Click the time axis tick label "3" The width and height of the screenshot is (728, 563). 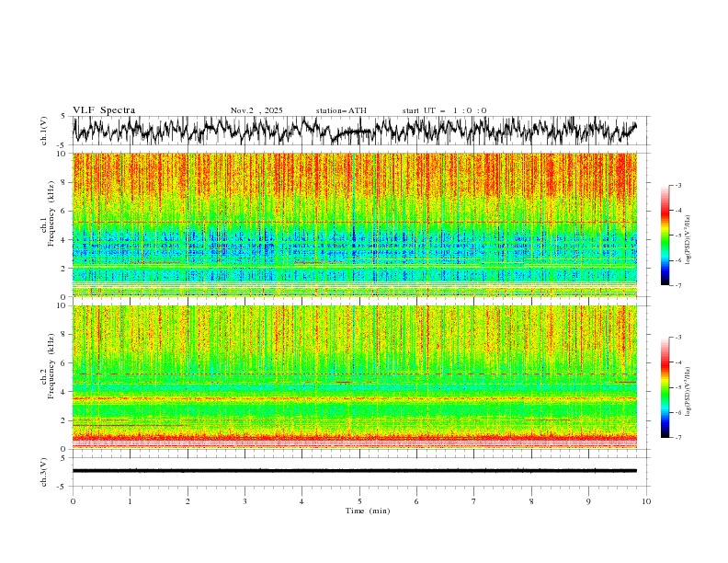[x=245, y=501]
